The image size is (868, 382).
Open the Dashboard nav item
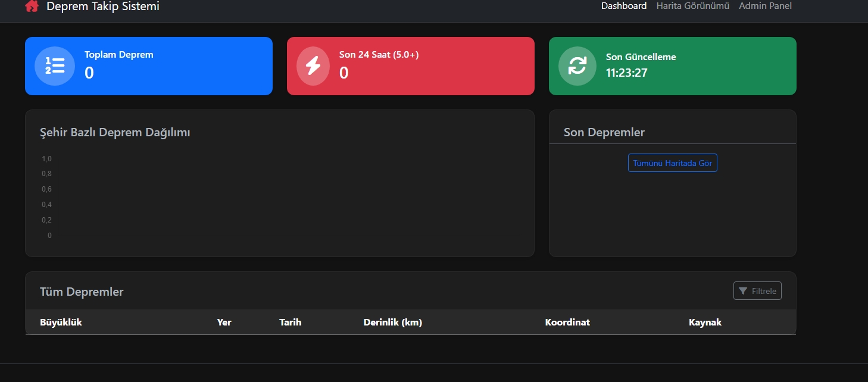[x=624, y=6]
